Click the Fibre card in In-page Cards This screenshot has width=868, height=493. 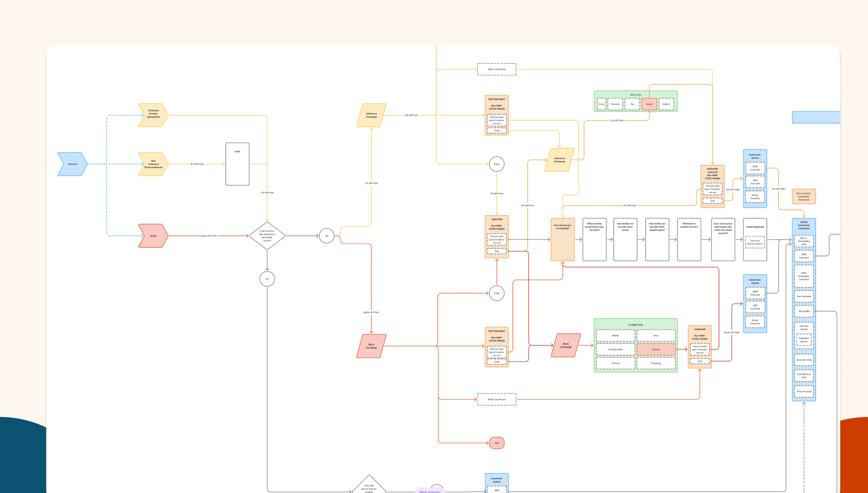click(656, 336)
